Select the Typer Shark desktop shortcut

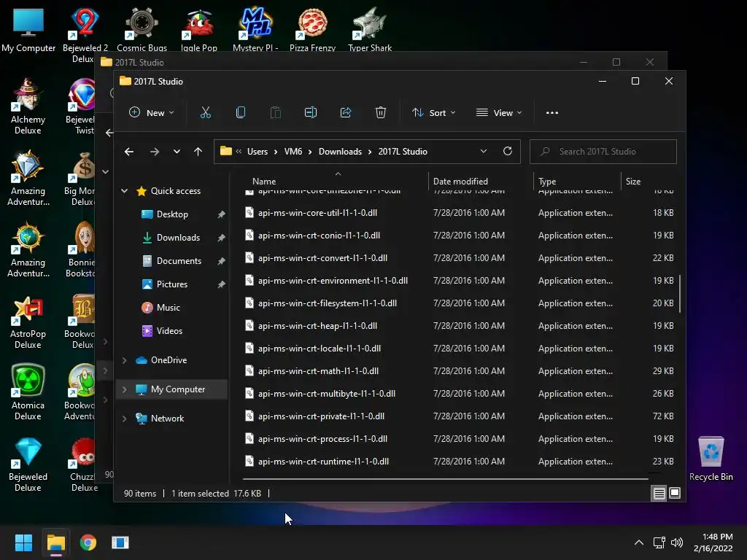[370, 28]
